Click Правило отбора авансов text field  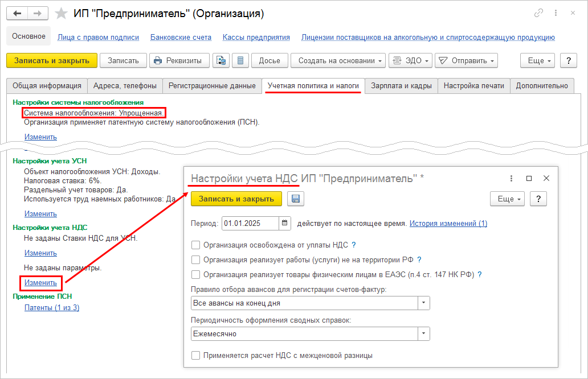(304, 303)
